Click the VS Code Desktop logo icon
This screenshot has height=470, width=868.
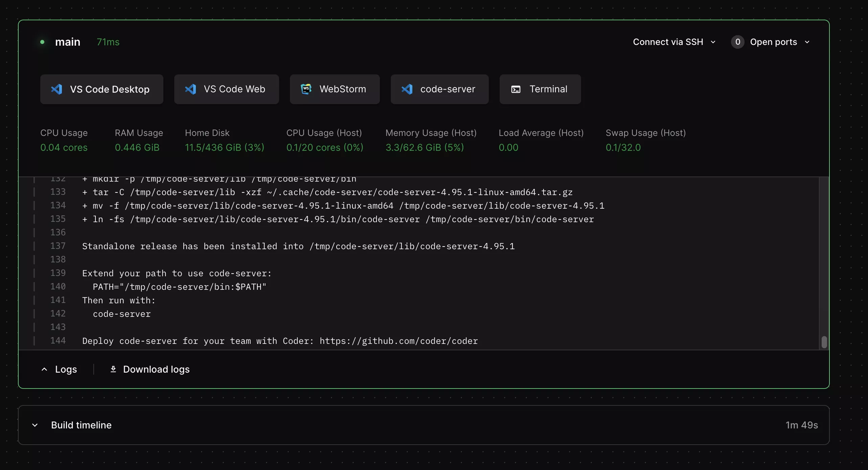(56, 89)
